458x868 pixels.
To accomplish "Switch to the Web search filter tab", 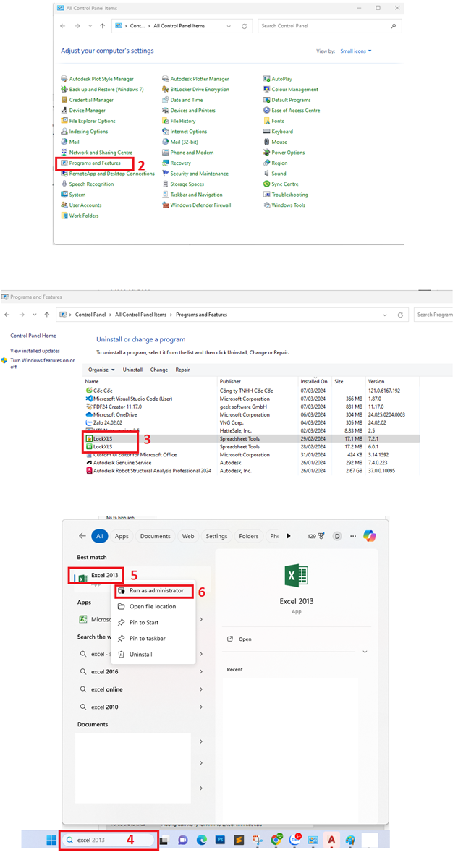I will coord(188,536).
